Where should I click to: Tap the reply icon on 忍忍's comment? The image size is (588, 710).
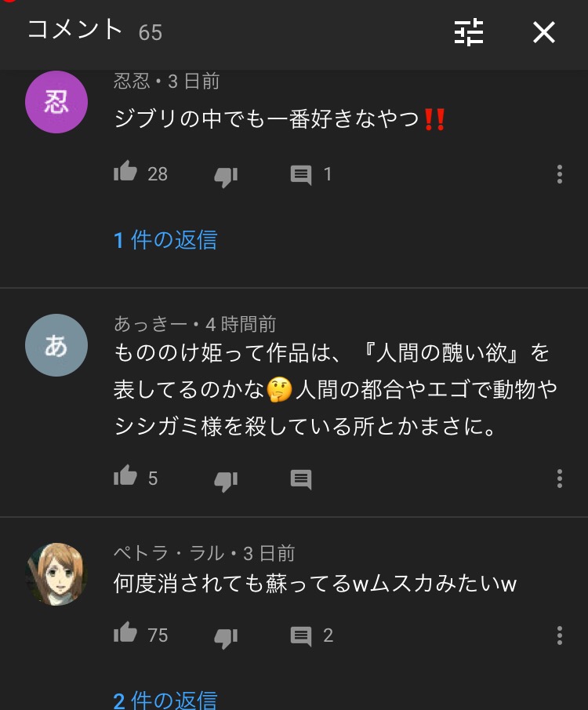point(300,175)
